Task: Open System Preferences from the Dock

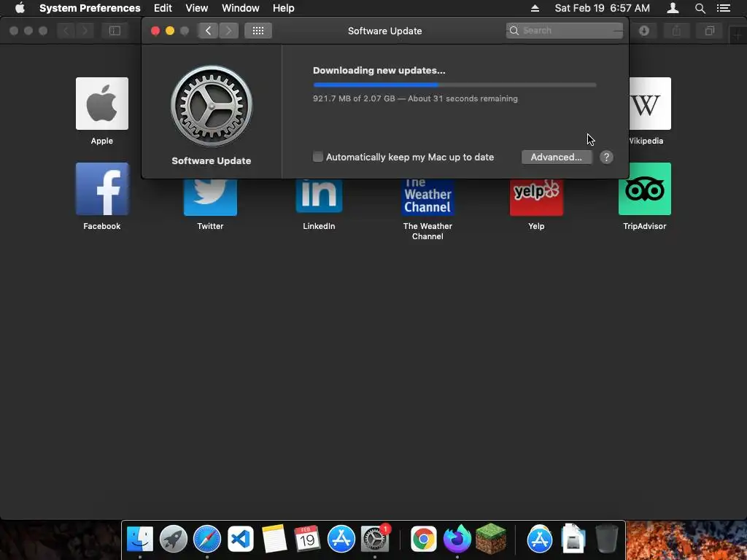Action: [375, 539]
